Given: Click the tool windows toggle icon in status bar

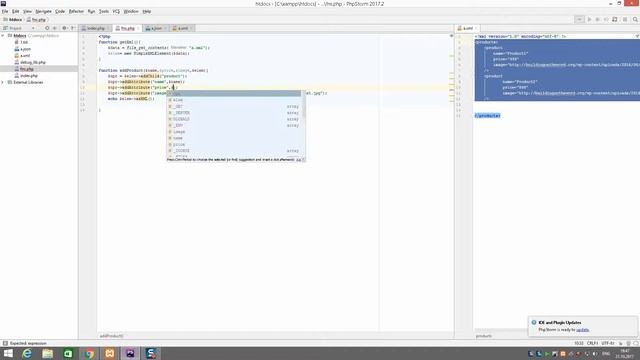Looking at the screenshot, I should pyautogui.click(x=5, y=343).
